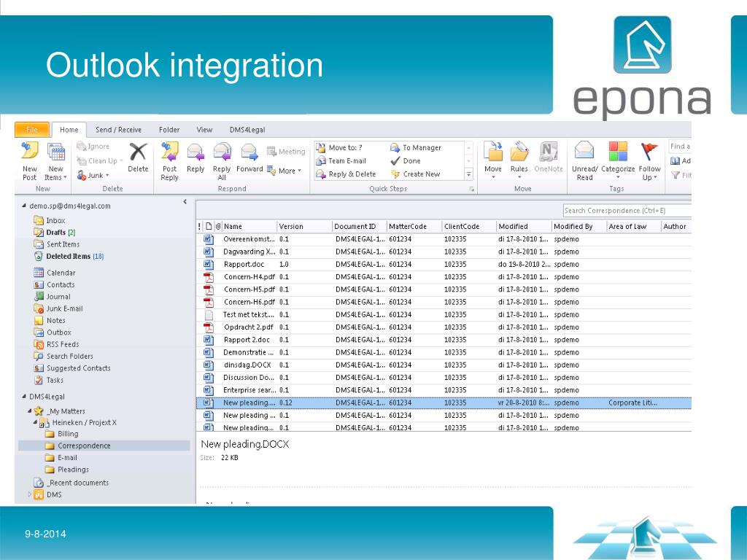Image resolution: width=747 pixels, height=560 pixels.
Task: Expand the DMS tree node
Action: (29, 494)
